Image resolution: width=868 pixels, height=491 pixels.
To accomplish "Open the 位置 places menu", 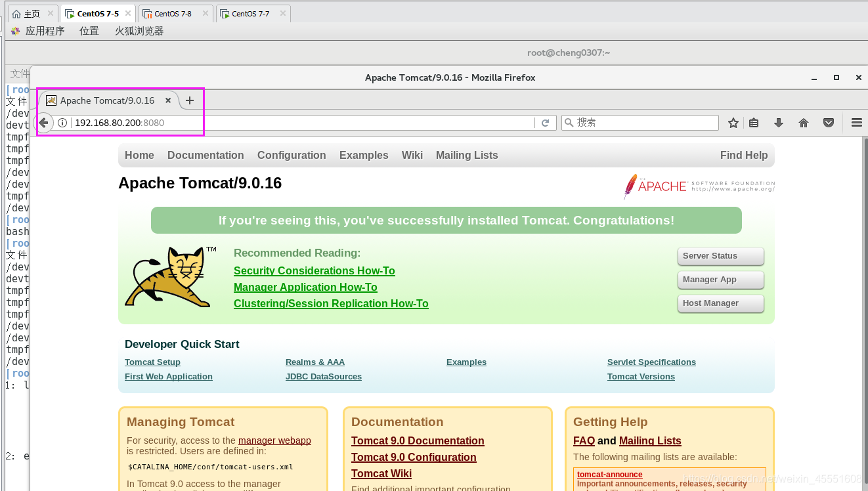I will coord(89,31).
